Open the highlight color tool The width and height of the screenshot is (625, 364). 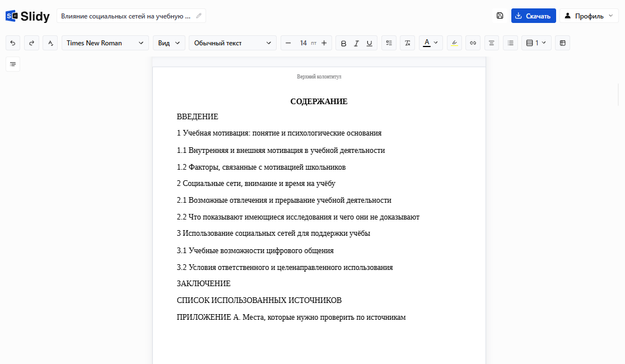[454, 43]
